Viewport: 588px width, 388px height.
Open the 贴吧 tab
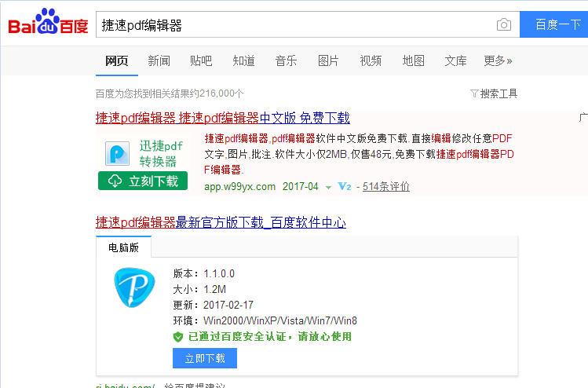pyautogui.click(x=201, y=60)
